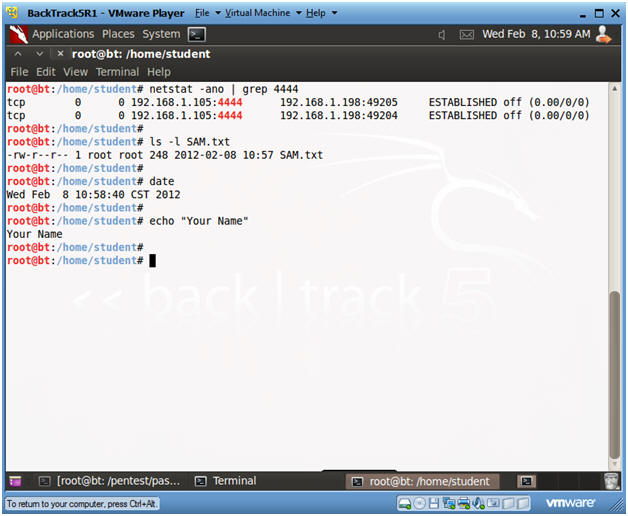This screenshot has width=628, height=516.
Task: Open the terminal's Terminal menu
Action: (x=117, y=72)
